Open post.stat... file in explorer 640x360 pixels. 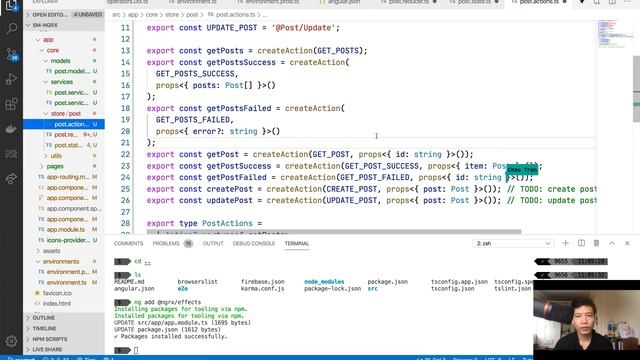65,145
